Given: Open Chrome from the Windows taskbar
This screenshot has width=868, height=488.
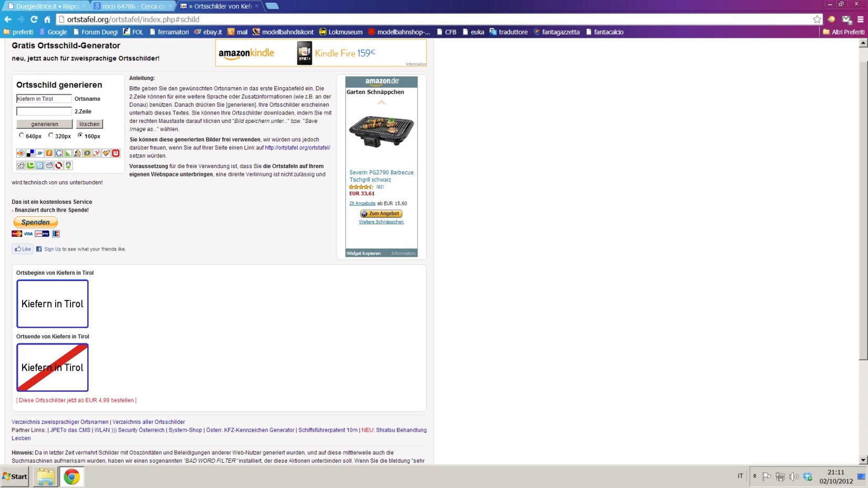Looking at the screenshot, I should pos(72,476).
